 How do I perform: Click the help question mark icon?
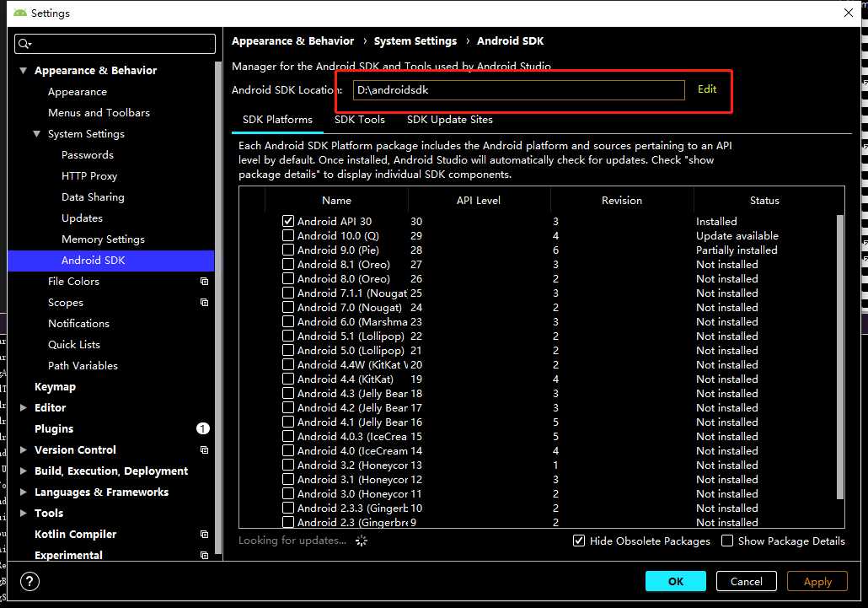29,581
